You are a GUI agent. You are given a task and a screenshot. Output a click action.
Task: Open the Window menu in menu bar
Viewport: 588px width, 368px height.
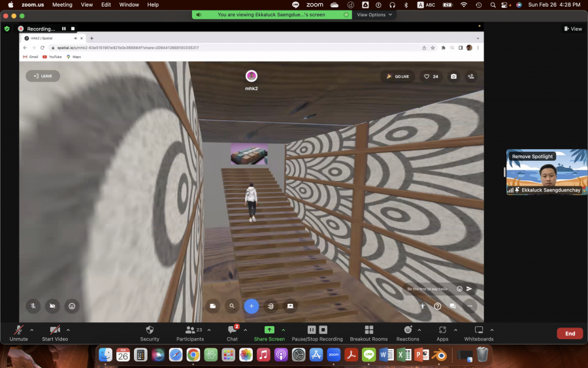pyautogui.click(x=129, y=5)
